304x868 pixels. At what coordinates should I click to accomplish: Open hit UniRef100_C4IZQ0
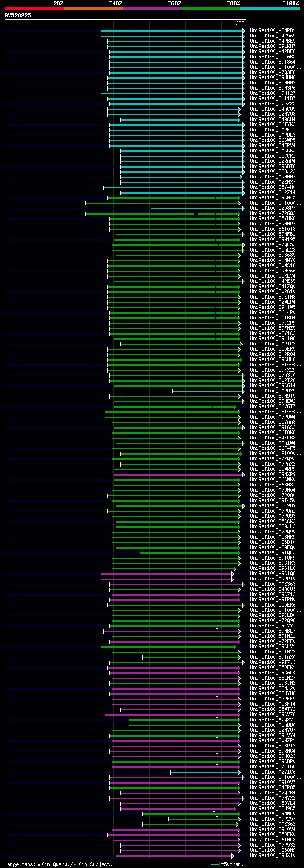pyautogui.click(x=273, y=287)
